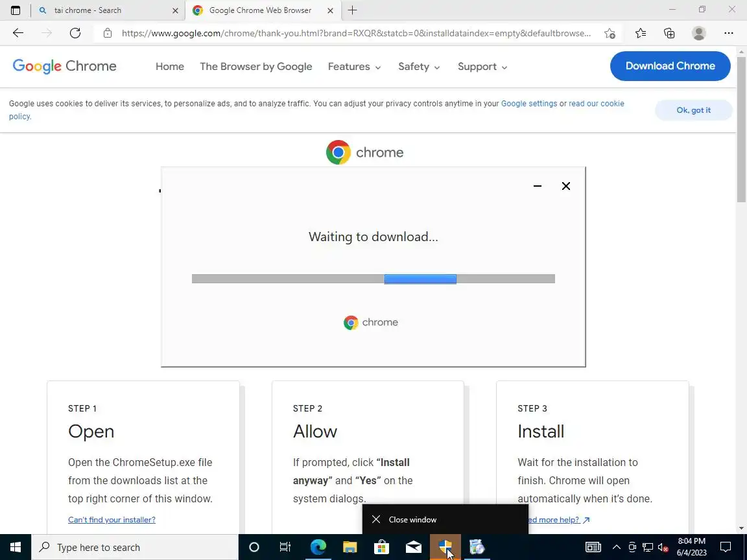
Task: Expand the Safety dropdown menu
Action: pyautogui.click(x=419, y=67)
